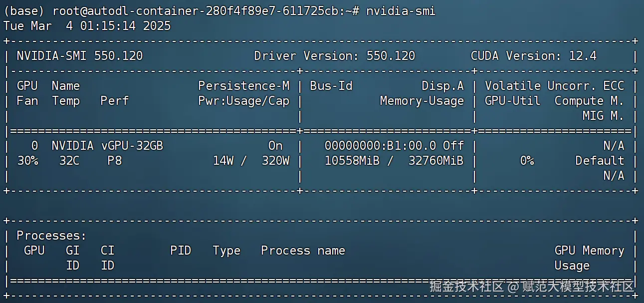The height and width of the screenshot is (303, 644).
Task: Click the (base) conda environment prefix
Action: [x=24, y=11]
